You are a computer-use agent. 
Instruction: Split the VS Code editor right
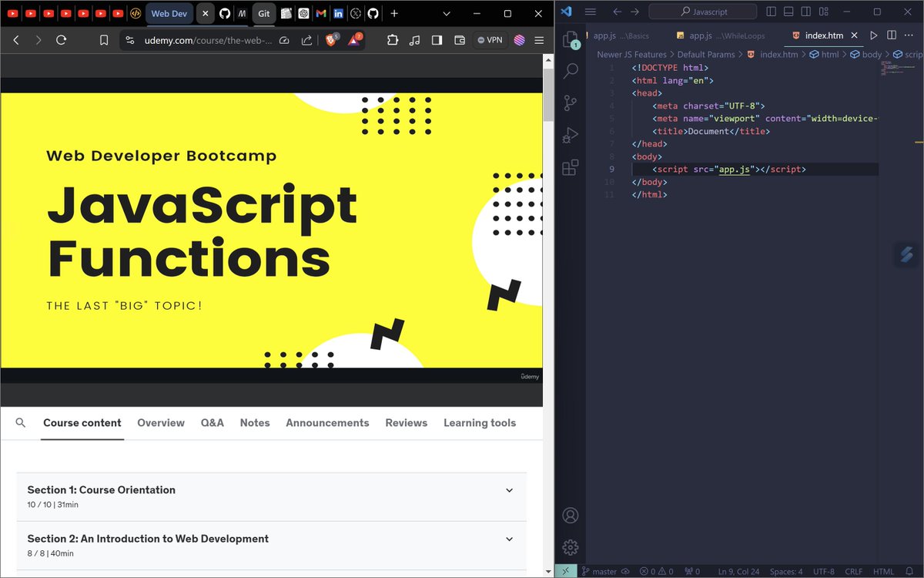(x=891, y=35)
